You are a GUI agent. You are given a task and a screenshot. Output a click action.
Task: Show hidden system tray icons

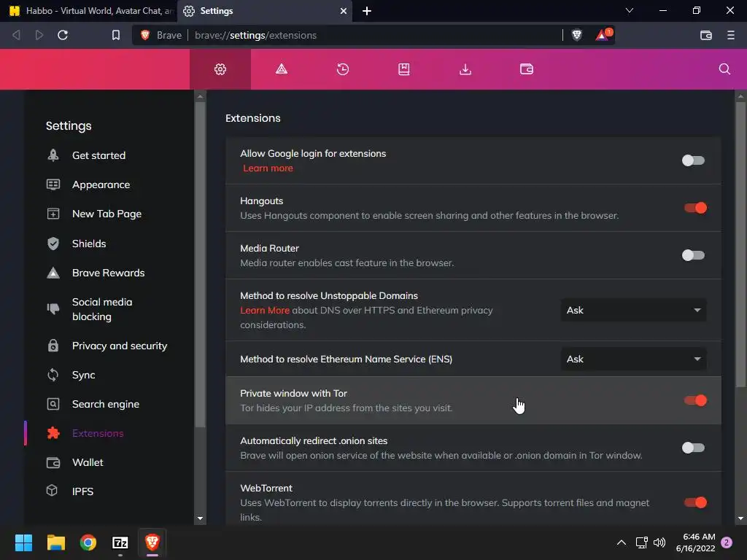622,542
